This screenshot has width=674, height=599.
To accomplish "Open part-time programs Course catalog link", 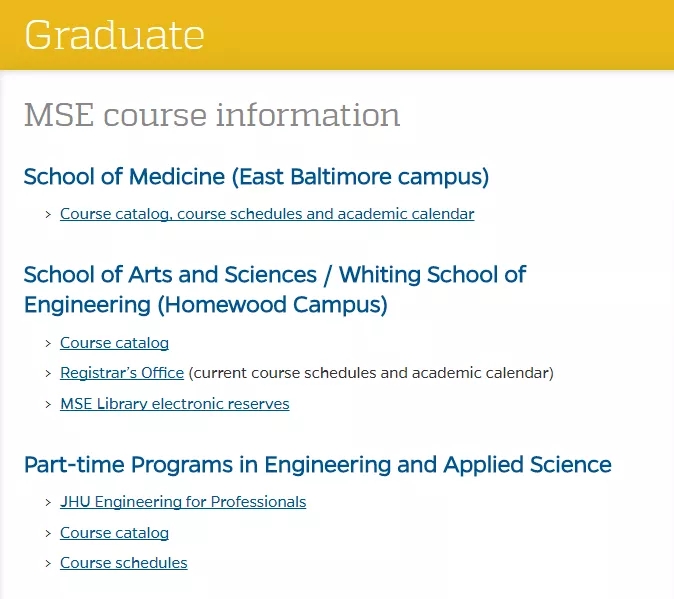I will click(x=114, y=533).
